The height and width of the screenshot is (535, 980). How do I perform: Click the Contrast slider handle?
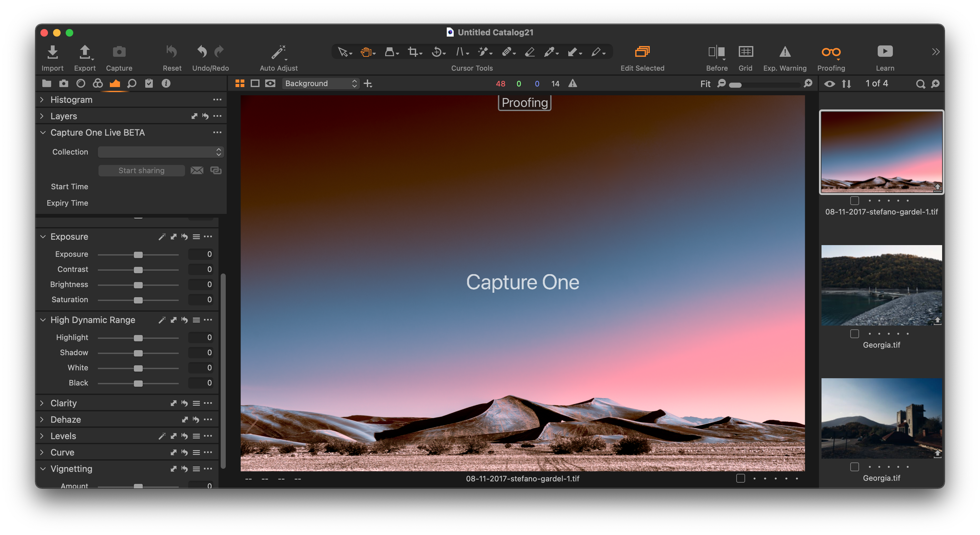click(x=138, y=270)
